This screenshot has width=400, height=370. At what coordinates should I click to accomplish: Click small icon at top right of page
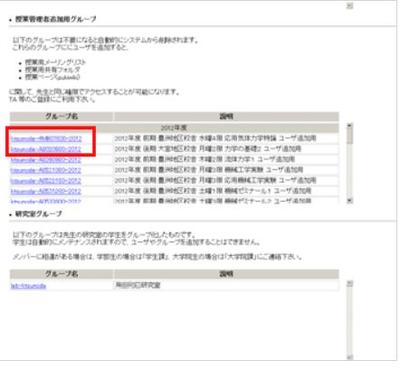[x=349, y=6]
